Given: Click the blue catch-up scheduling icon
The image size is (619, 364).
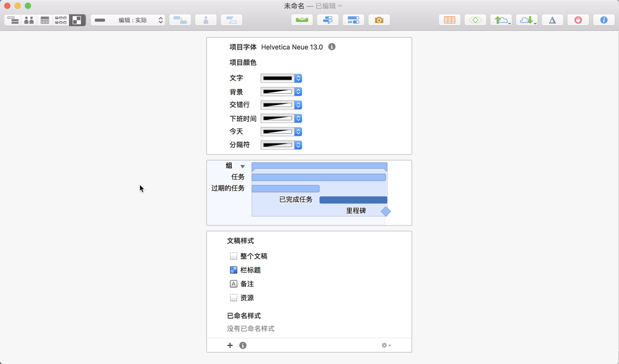Looking at the screenshot, I should (x=353, y=20).
